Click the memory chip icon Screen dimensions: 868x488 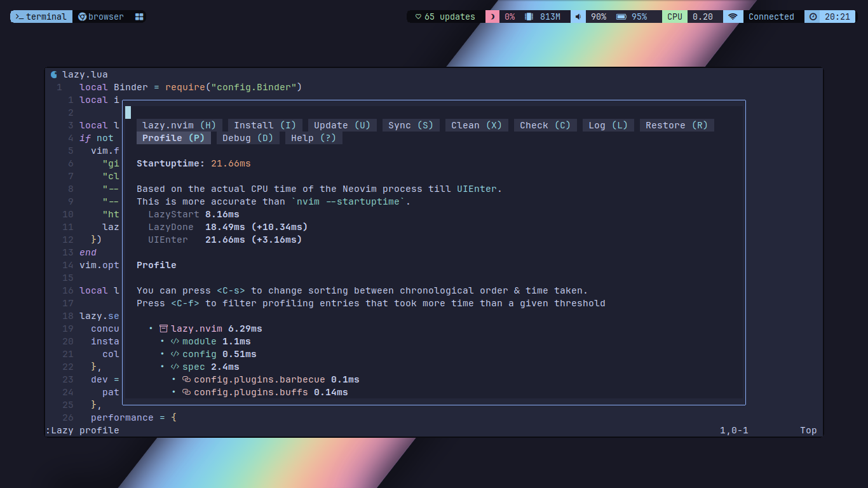point(529,17)
